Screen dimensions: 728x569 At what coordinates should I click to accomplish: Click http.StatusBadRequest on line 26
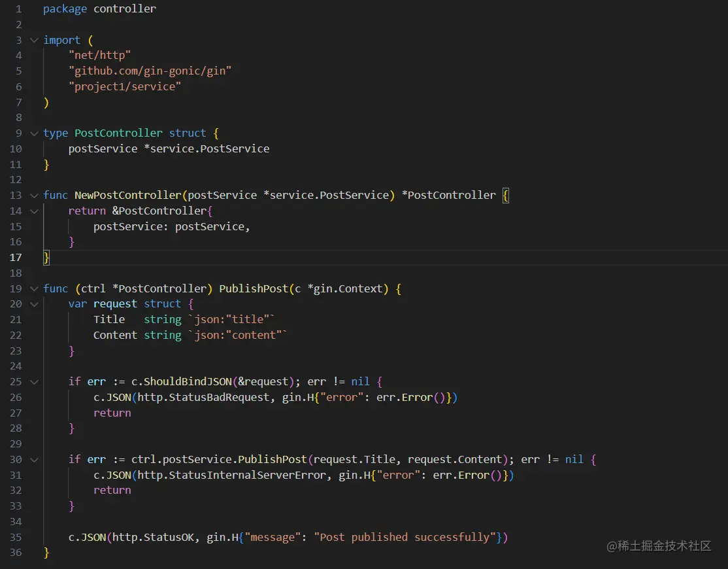pyautogui.click(x=203, y=398)
